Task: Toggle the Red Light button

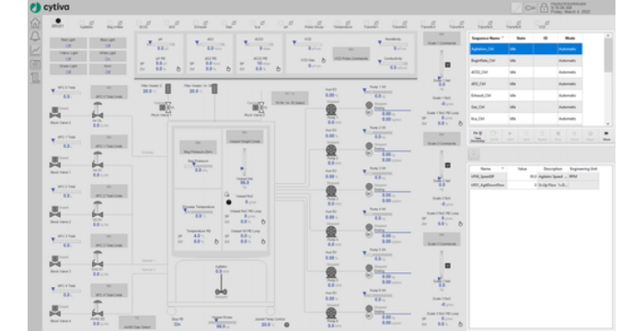Action: click(68, 43)
